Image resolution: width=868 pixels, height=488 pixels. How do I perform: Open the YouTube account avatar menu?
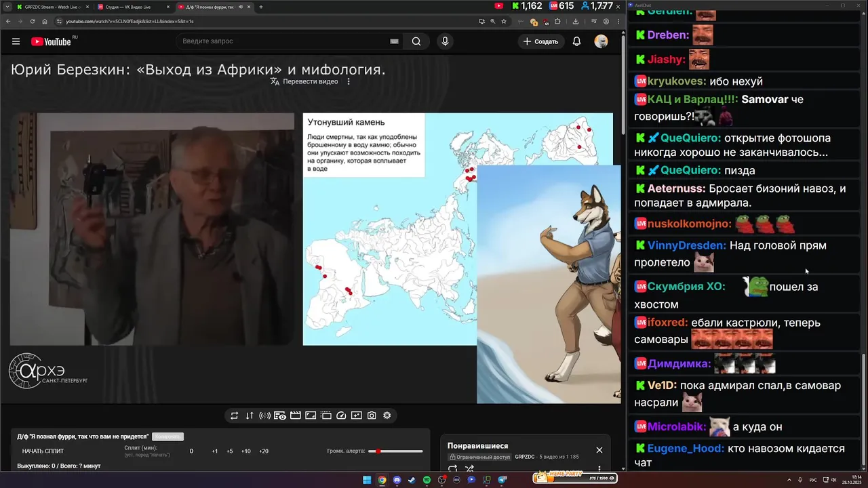click(601, 41)
